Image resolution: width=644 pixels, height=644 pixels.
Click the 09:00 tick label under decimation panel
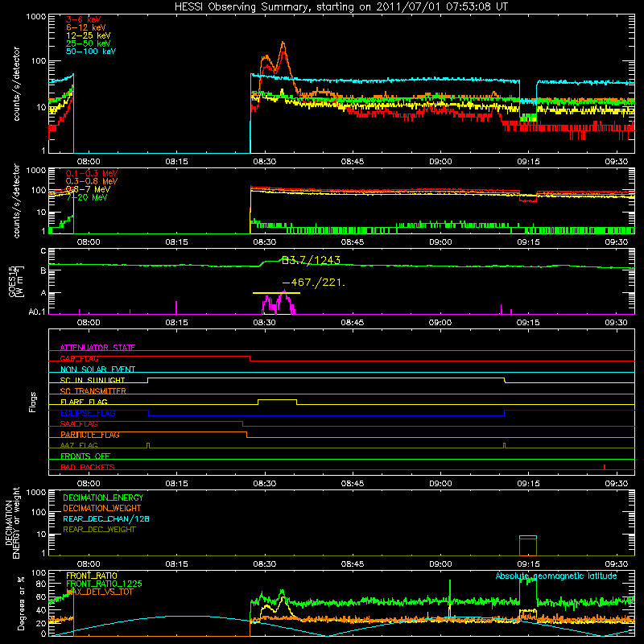pyautogui.click(x=440, y=564)
